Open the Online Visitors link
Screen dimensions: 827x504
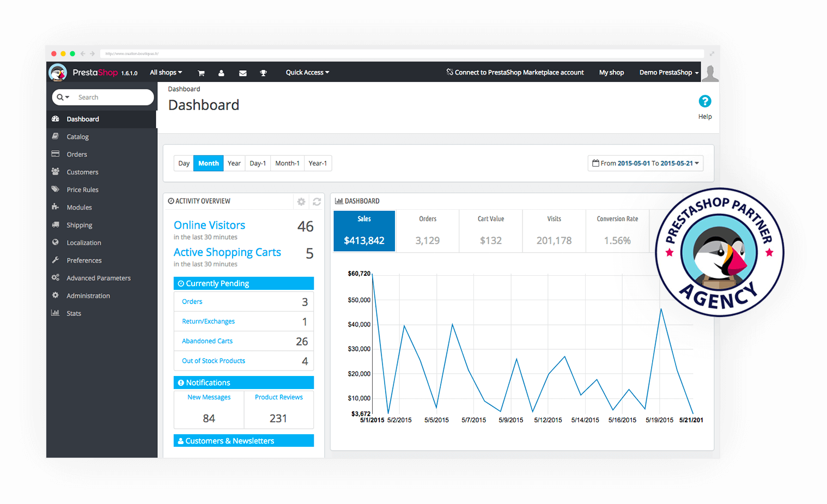coord(210,225)
